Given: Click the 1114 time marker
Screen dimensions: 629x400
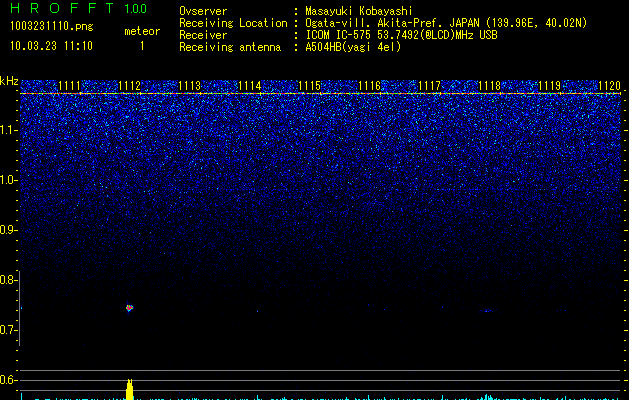Looking at the screenshot, I should pos(250,86).
